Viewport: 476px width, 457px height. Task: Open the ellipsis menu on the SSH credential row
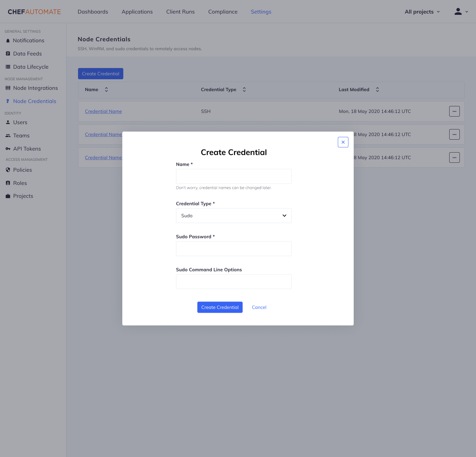point(454,111)
